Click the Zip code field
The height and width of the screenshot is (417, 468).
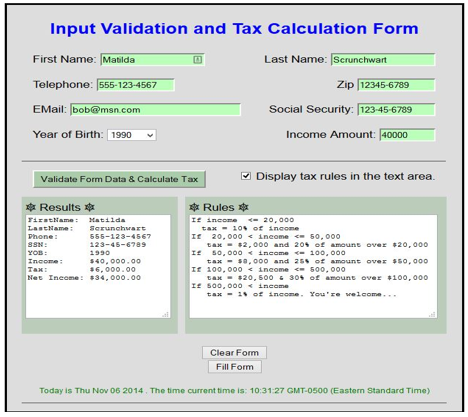pos(396,85)
